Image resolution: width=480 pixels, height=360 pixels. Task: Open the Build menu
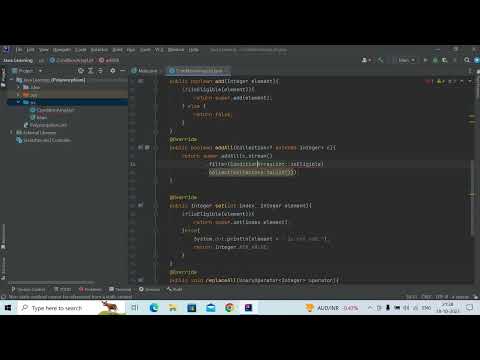[x=117, y=50]
